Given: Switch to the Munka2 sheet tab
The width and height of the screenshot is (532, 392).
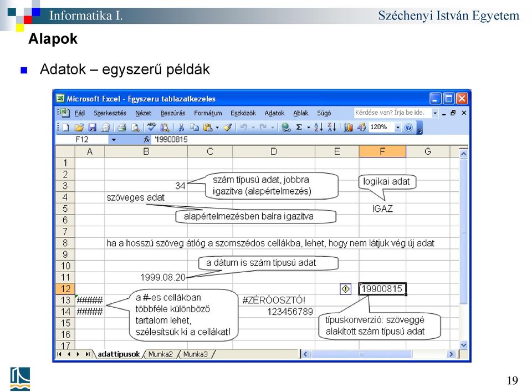Looking at the screenshot, I should 161,354.
